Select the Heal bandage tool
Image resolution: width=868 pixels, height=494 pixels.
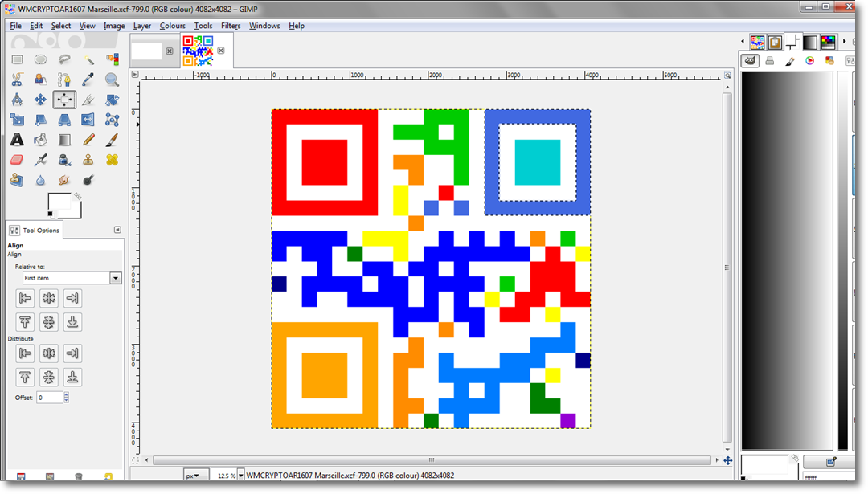click(x=112, y=160)
